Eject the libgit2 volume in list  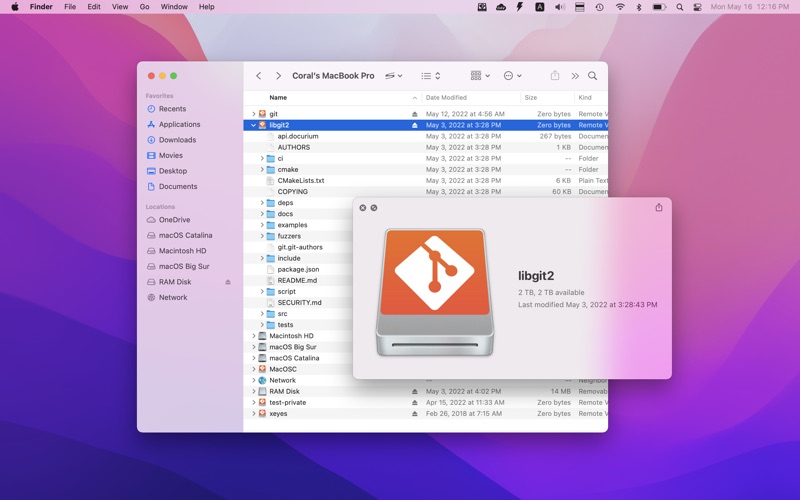pyautogui.click(x=415, y=125)
